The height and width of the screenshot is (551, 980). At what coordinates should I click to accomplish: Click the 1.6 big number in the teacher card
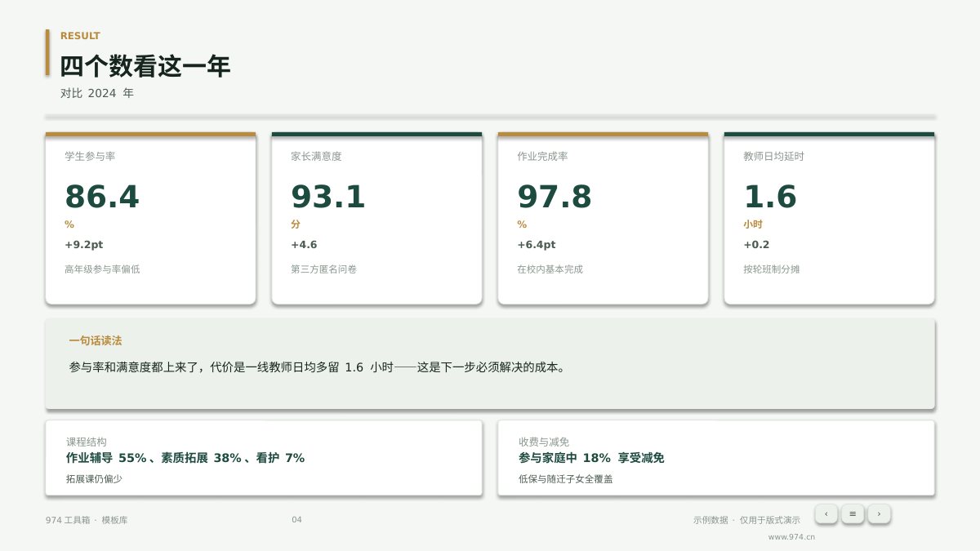click(769, 197)
